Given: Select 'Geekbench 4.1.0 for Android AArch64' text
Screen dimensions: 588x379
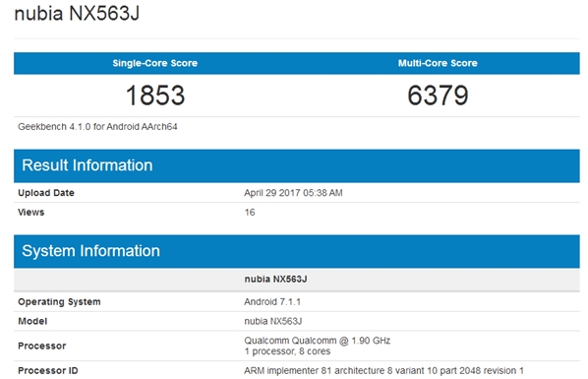Looking at the screenshot, I should pyautogui.click(x=97, y=127).
